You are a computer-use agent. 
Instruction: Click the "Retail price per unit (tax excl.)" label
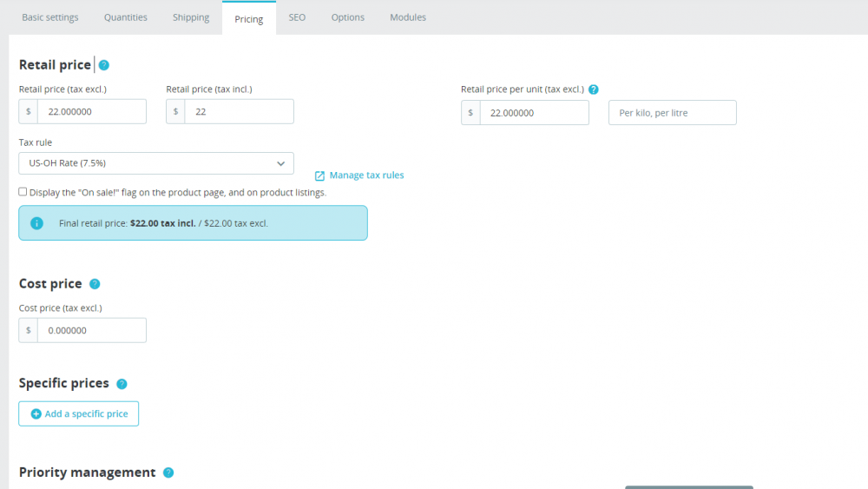pos(522,89)
